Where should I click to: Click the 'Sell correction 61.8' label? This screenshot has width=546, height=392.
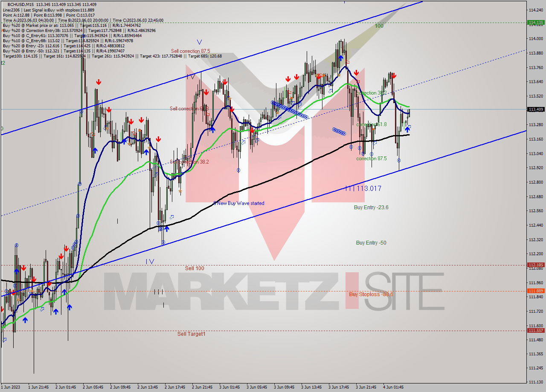point(189,109)
